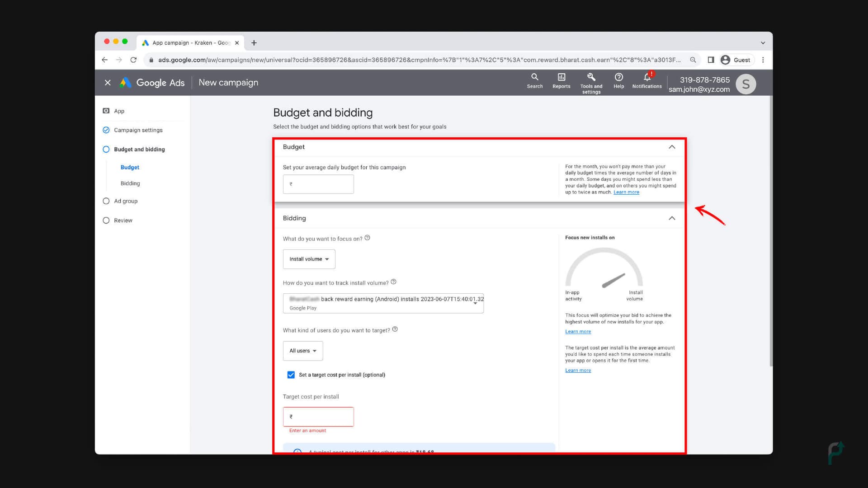868x488 pixels.
Task: Toggle the Set target cost per install checkbox
Action: [291, 374]
